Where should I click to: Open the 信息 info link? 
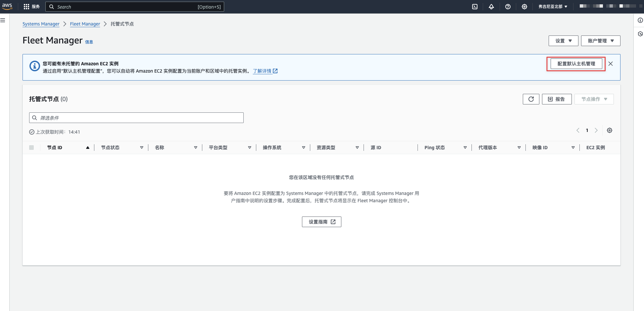(89, 42)
